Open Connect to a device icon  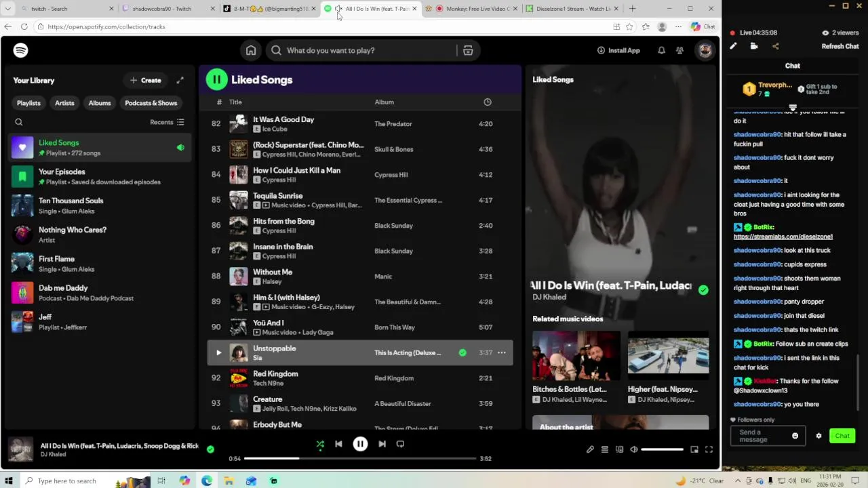point(619,449)
